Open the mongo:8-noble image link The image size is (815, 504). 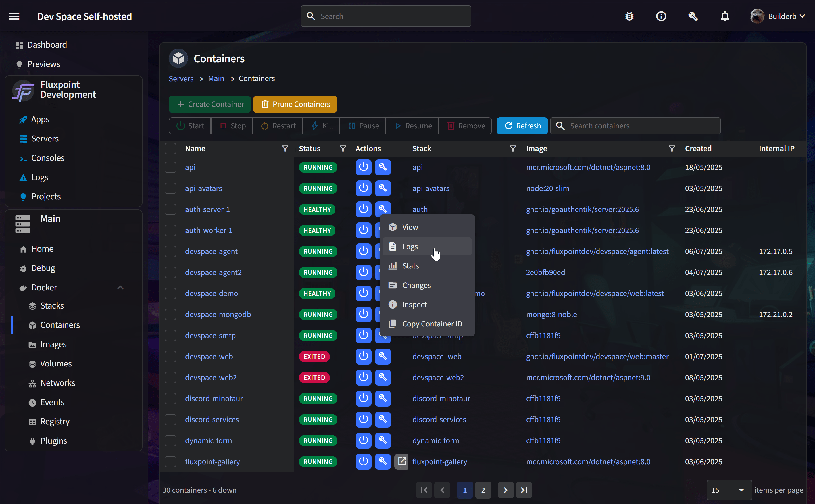point(551,314)
